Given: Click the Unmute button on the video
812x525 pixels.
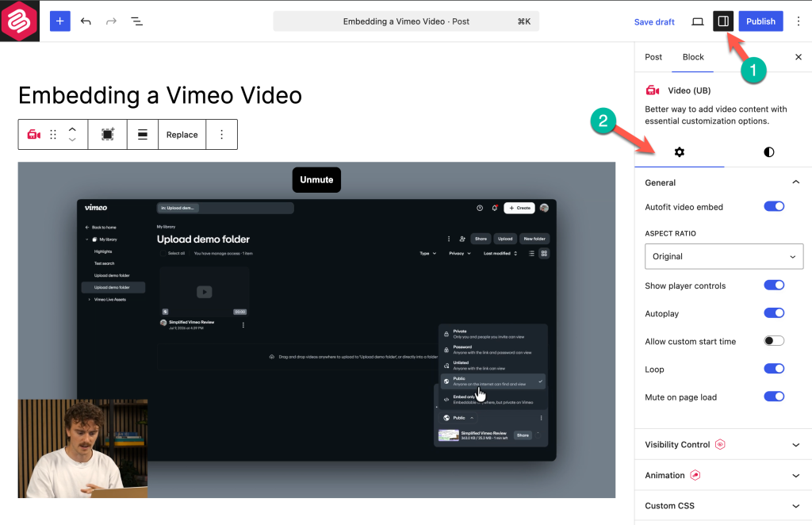Looking at the screenshot, I should [316, 180].
